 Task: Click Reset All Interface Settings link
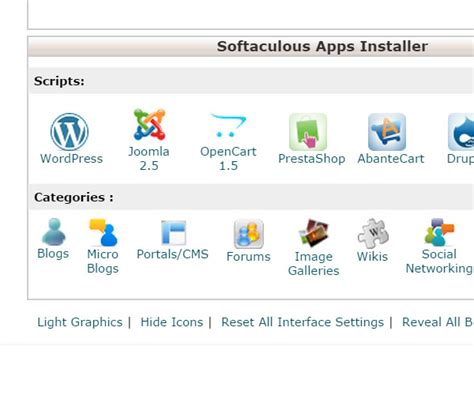coord(302,322)
